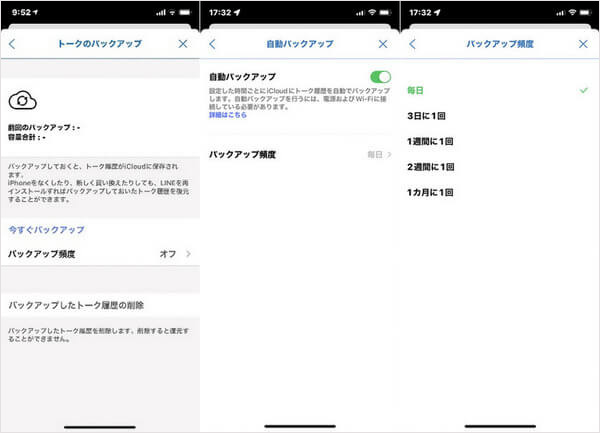Tap 今すぐバックアップ link
The height and width of the screenshot is (433, 600).
[x=46, y=230]
